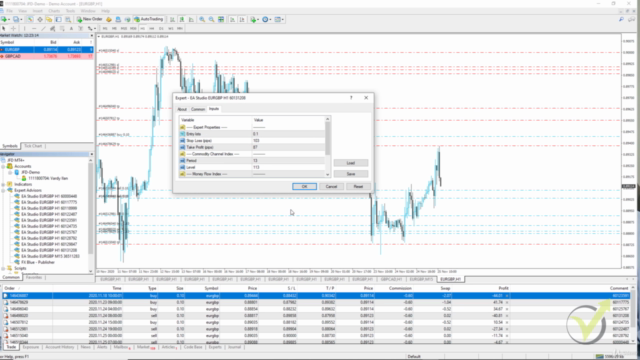Open the Templates dropdown
Viewport: 640px width, 360px height.
click(x=282, y=19)
